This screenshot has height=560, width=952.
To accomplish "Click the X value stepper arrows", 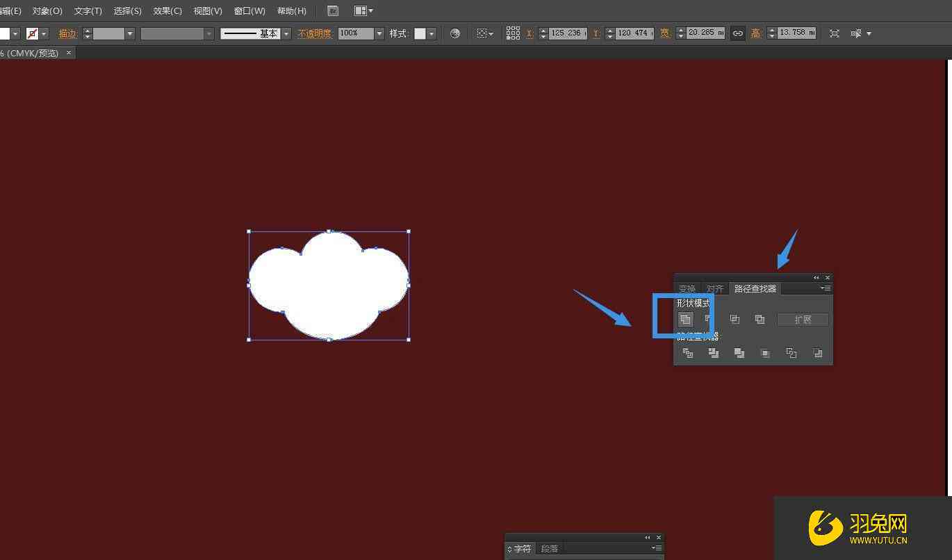I will coord(543,33).
